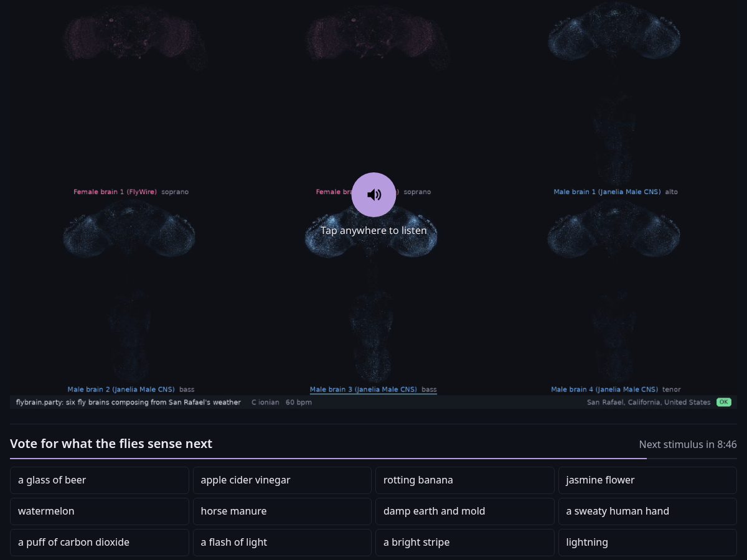747x560 pixels.
Task: Select the Male brain 2 bass brain visualization
Action: tap(129, 291)
